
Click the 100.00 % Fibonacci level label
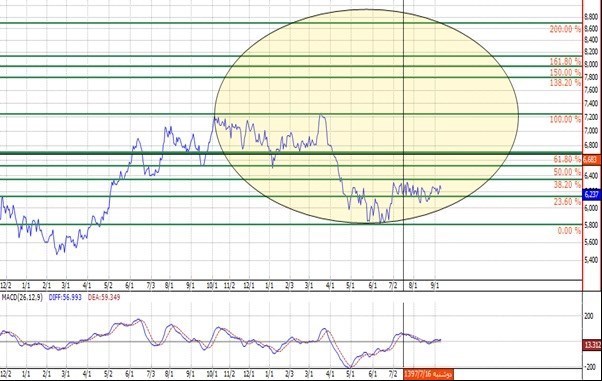565,119
